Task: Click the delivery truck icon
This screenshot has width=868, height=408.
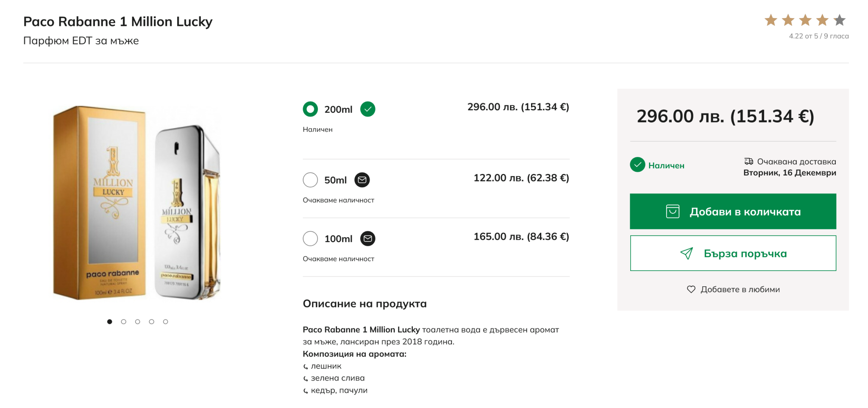Action: 748,161
